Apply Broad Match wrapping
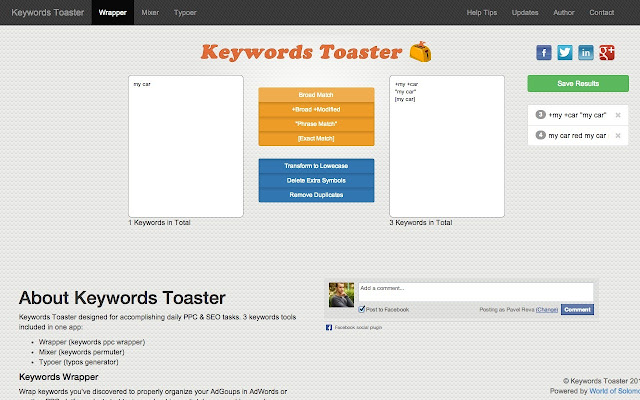Viewport: 640px width, 400px height. (316, 95)
